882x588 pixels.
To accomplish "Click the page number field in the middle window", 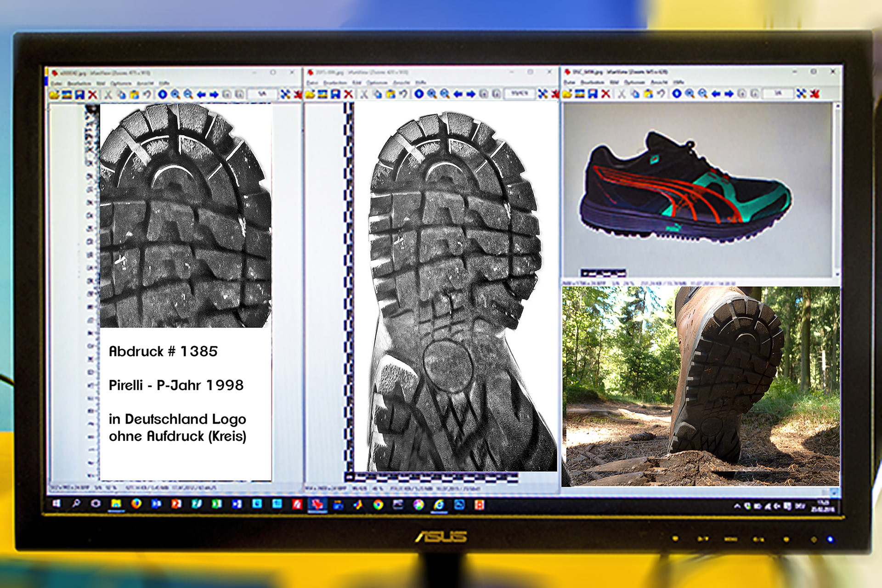I will point(520,93).
